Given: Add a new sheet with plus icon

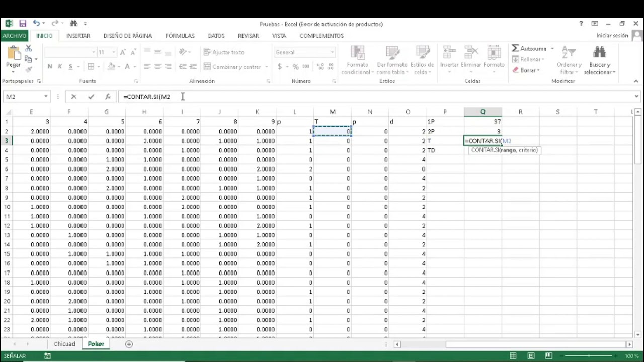Looking at the screenshot, I should (x=129, y=344).
